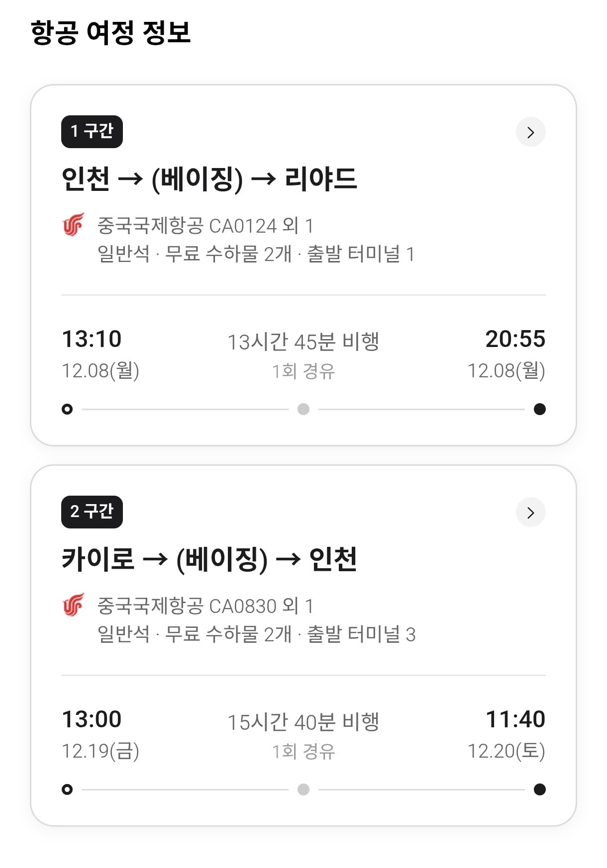Click Air China logo in segment 2
The width and height of the screenshot is (607, 868).
click(74, 605)
